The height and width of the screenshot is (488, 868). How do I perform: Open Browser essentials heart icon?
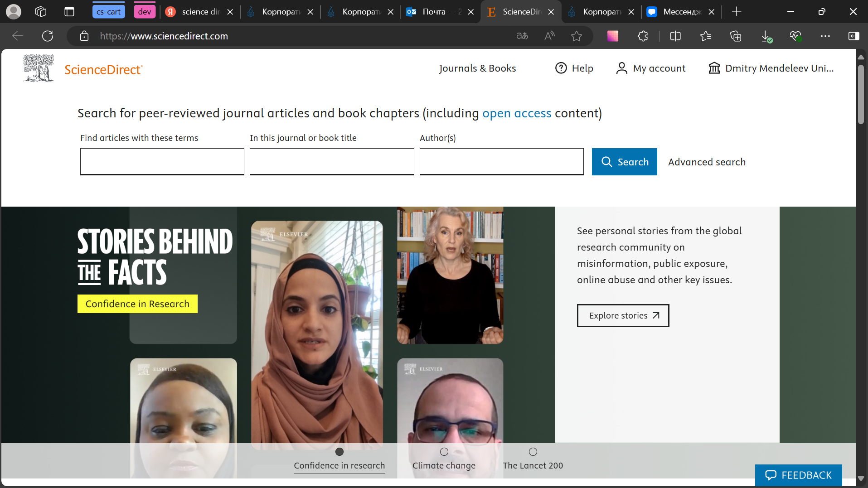click(795, 36)
